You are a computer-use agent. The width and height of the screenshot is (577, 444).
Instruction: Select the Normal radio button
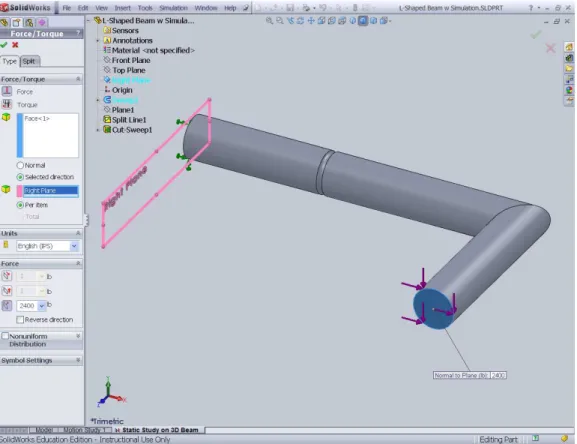click(x=20, y=166)
